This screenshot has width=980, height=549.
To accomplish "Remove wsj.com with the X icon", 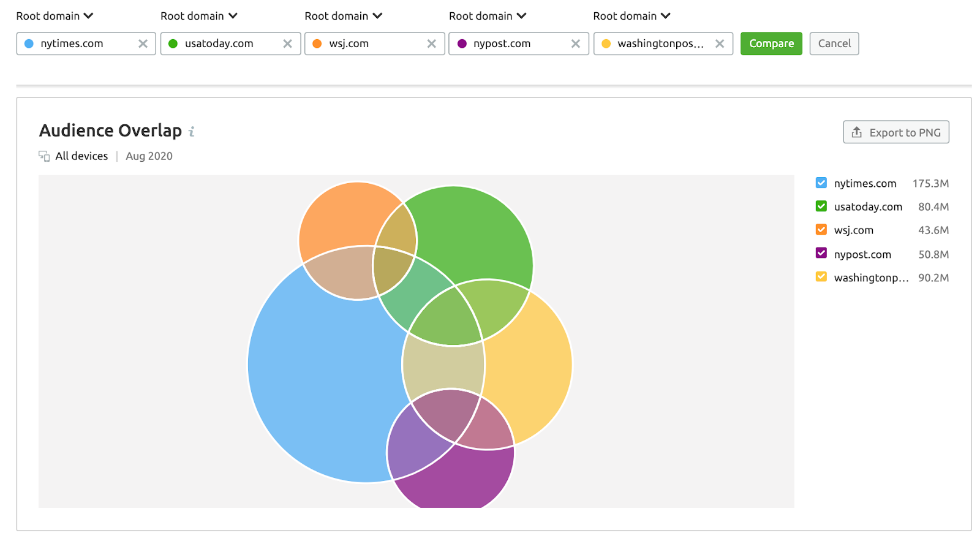I will [x=431, y=44].
